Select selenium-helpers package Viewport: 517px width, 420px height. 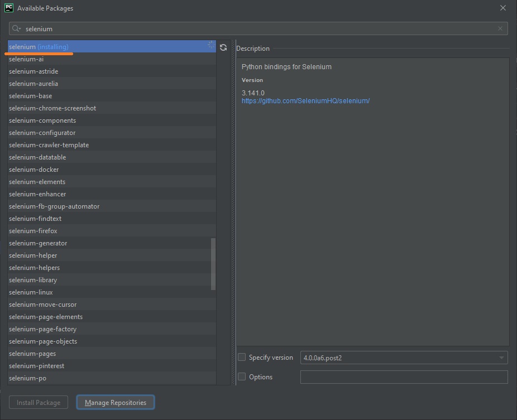point(112,268)
